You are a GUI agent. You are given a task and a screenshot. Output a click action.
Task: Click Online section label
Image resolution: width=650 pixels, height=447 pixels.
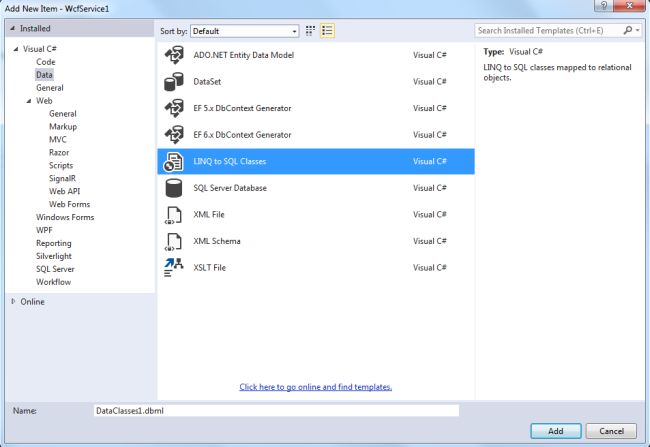point(32,301)
